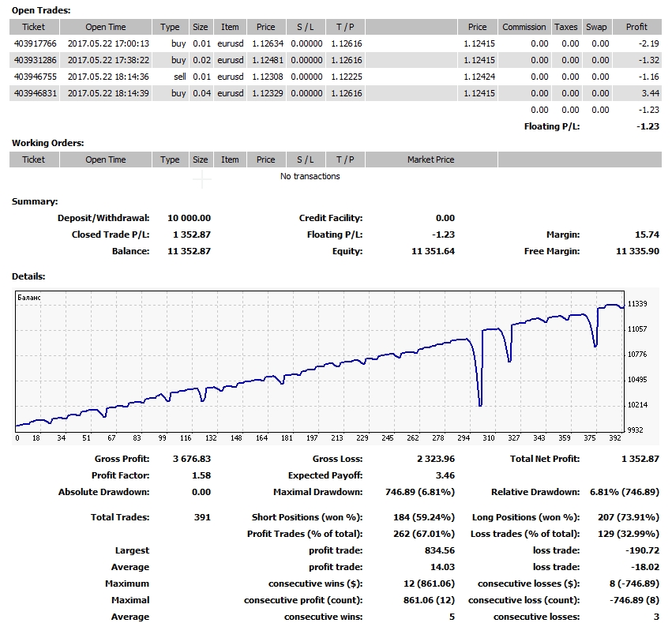Click the Taxes column header
This screenshot has height=623, width=672.
[x=565, y=27]
